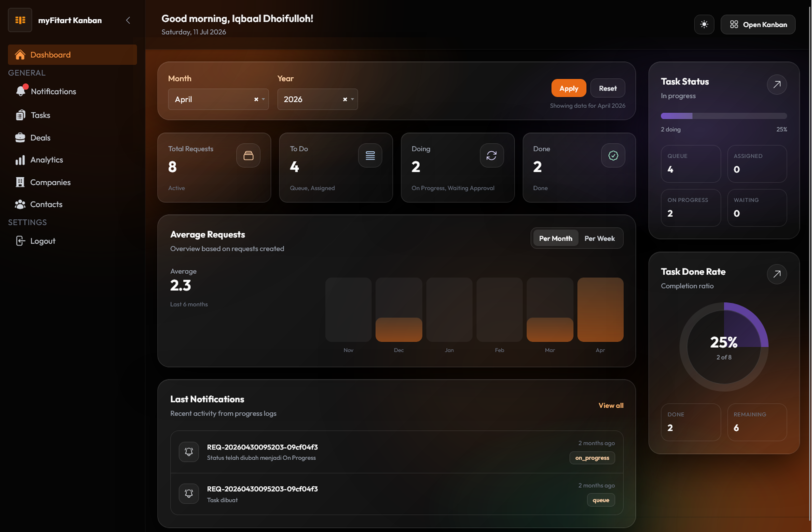Open Task Status details arrow icon
The width and height of the screenshot is (812, 532).
[777, 84]
